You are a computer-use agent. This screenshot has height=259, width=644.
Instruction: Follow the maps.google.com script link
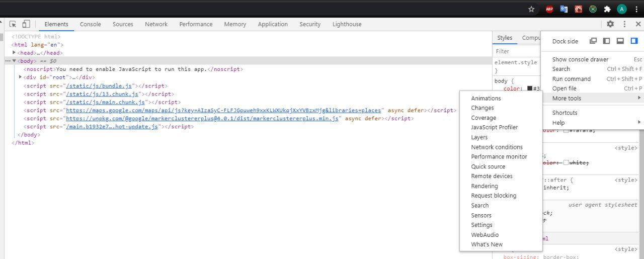[x=223, y=110]
